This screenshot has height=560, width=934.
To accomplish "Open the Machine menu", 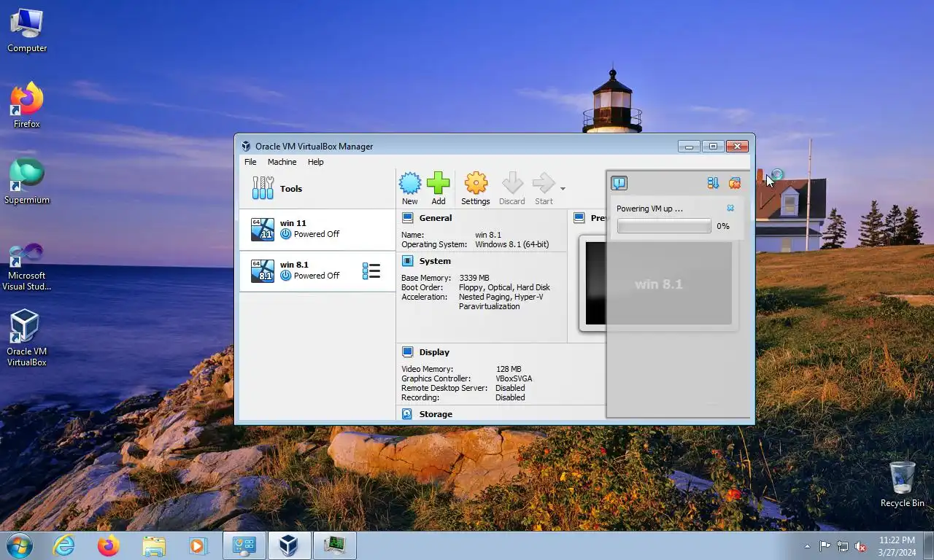I will click(x=282, y=162).
